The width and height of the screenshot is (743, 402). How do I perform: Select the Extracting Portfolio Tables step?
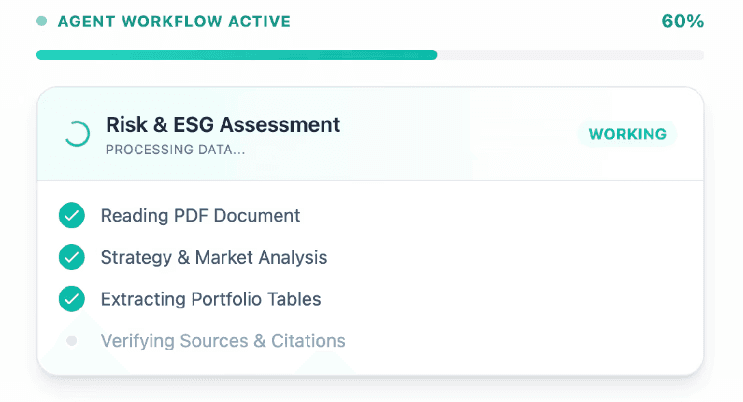click(211, 299)
